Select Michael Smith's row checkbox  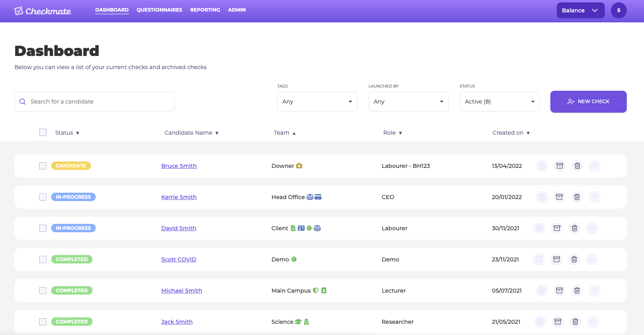pos(43,291)
